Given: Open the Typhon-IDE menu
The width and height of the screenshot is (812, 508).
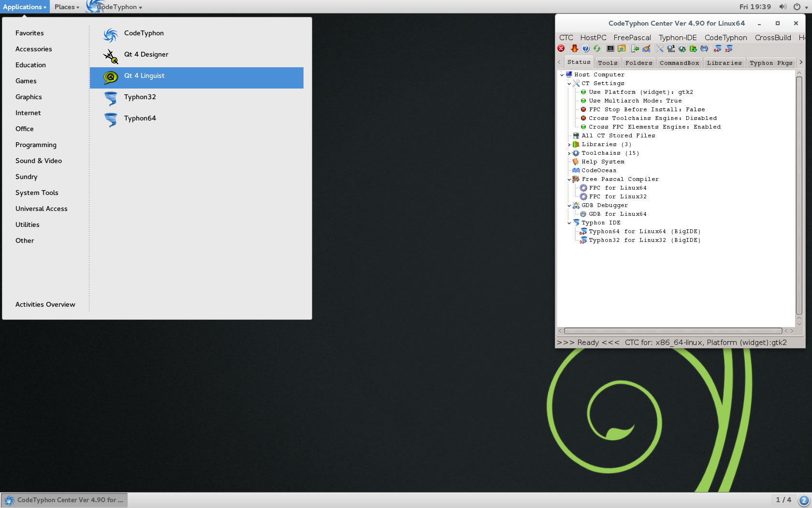Looking at the screenshot, I should pyautogui.click(x=678, y=38).
